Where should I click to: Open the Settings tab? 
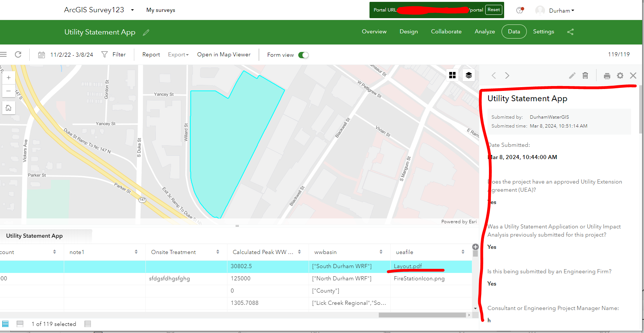(x=543, y=32)
